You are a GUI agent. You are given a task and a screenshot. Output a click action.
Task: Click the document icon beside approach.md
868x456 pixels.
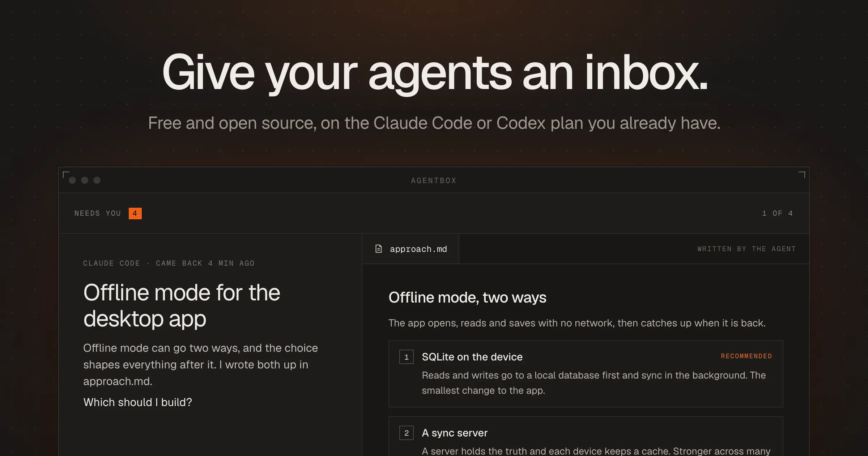pos(378,249)
